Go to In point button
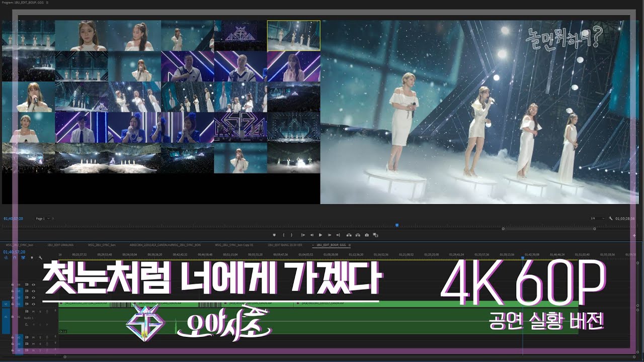644x362 pixels. coord(303,235)
